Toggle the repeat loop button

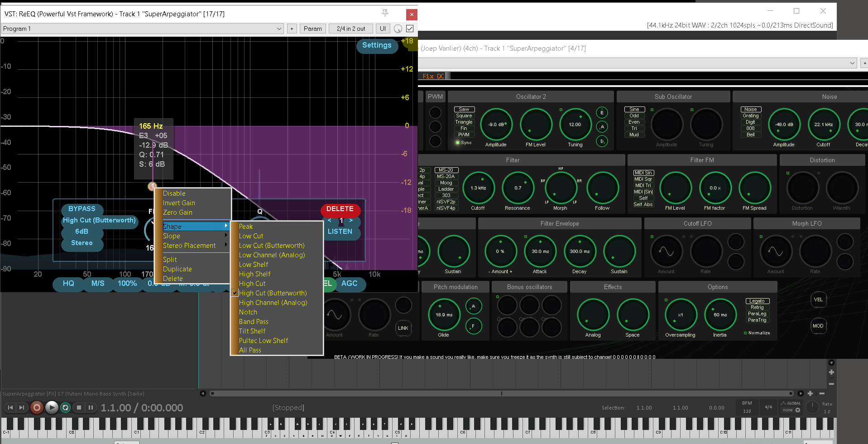point(66,408)
